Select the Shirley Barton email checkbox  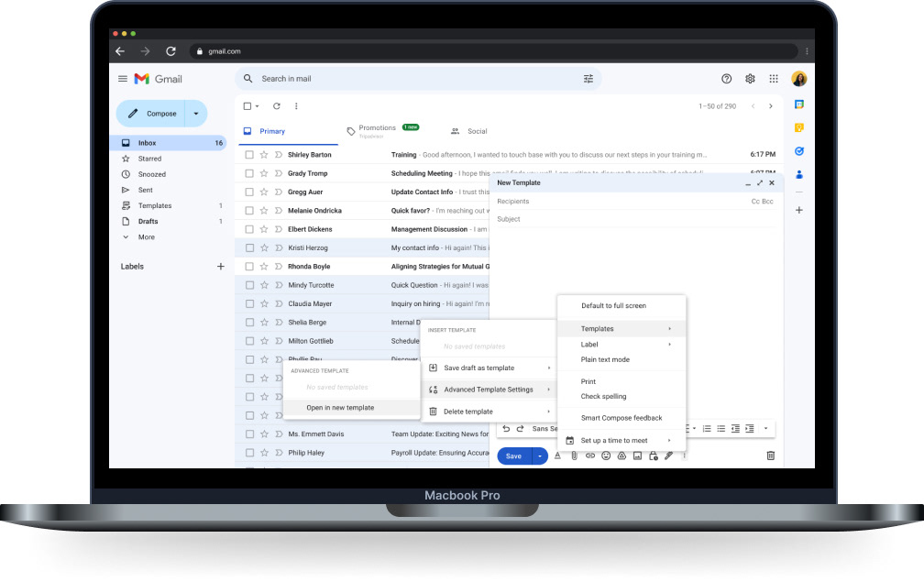tap(249, 154)
